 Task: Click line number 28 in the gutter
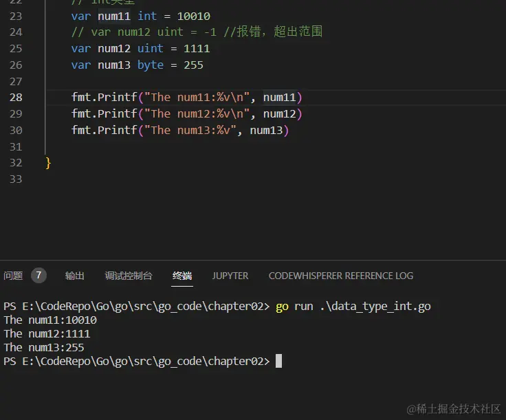pyautogui.click(x=16, y=98)
